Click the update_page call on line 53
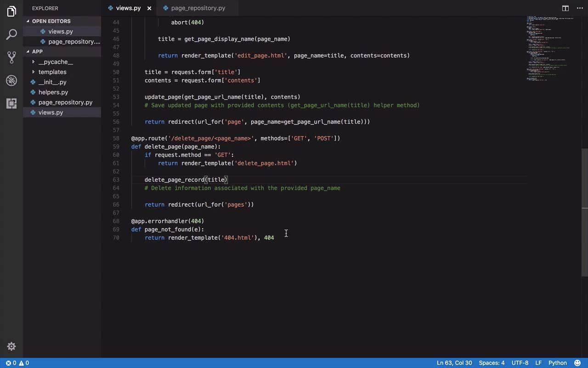Image resolution: width=588 pixels, height=368 pixels. 222,97
